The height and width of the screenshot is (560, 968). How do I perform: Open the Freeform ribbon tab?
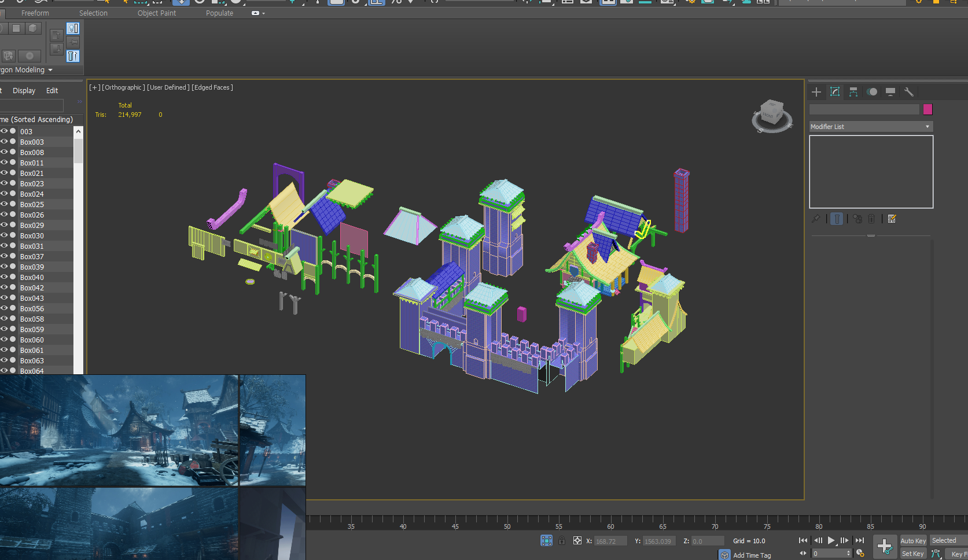(x=35, y=13)
